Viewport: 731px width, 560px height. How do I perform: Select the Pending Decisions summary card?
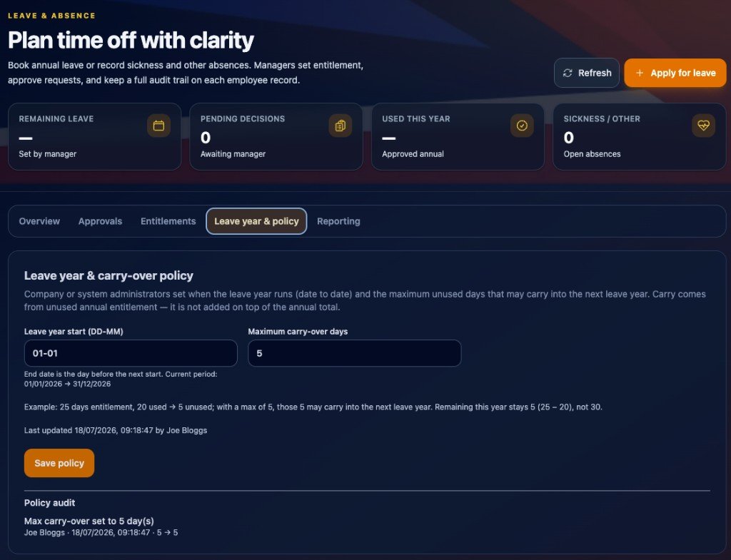[x=276, y=136]
